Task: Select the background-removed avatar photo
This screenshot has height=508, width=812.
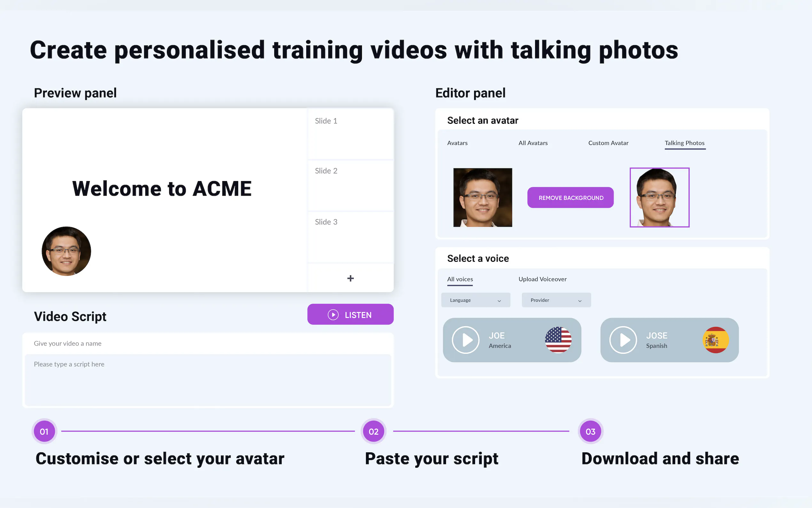Action: [x=659, y=198]
